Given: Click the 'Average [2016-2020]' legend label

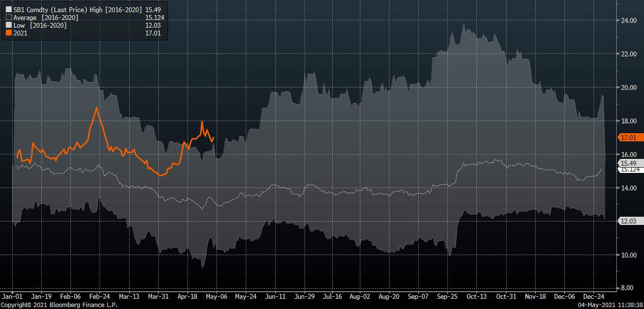Looking at the screenshot, I should (x=46, y=17).
